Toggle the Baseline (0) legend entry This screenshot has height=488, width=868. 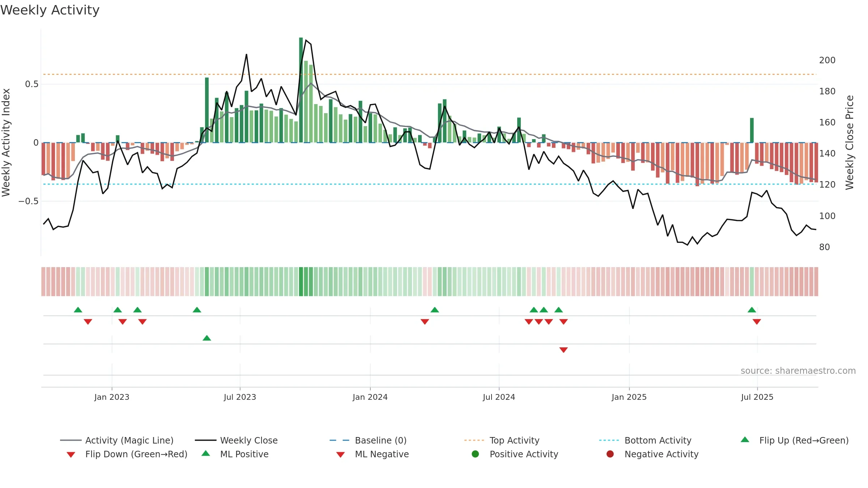coord(368,440)
